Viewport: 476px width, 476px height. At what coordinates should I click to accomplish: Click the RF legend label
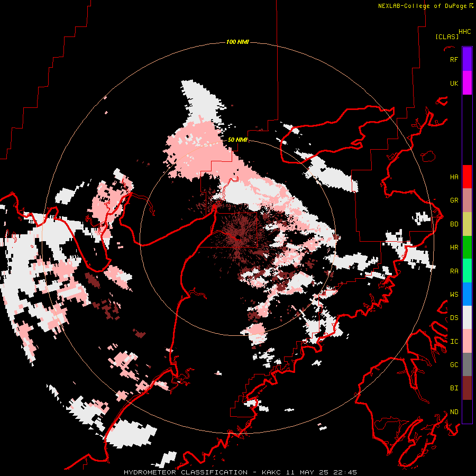(454, 59)
